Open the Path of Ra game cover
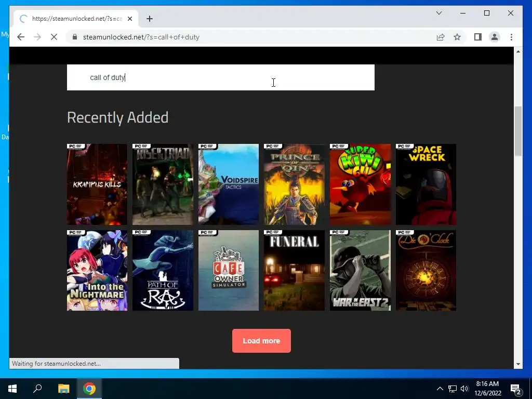 [163, 270]
